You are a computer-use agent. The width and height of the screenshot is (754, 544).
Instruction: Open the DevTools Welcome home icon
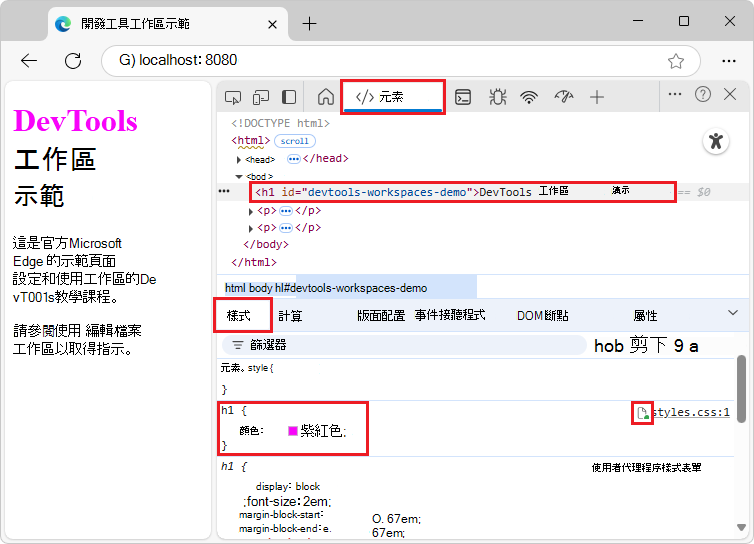326,97
